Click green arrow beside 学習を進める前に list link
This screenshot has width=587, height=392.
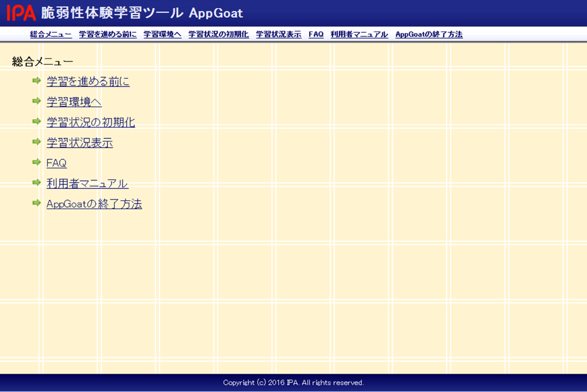coord(37,81)
